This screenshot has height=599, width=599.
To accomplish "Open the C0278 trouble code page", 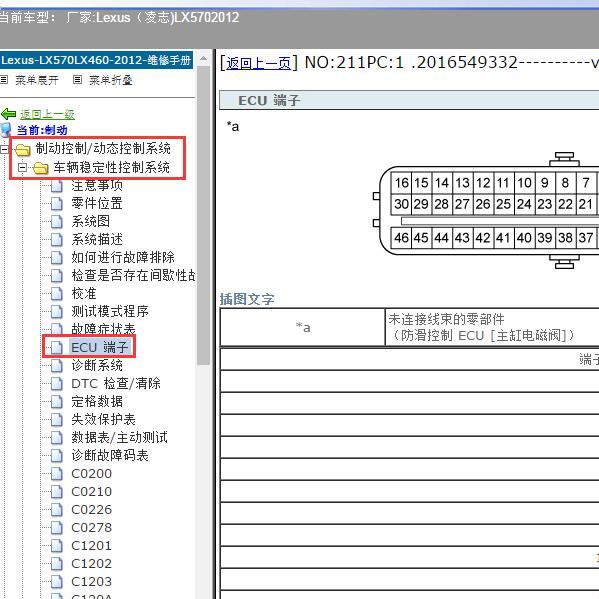I will 92,527.
